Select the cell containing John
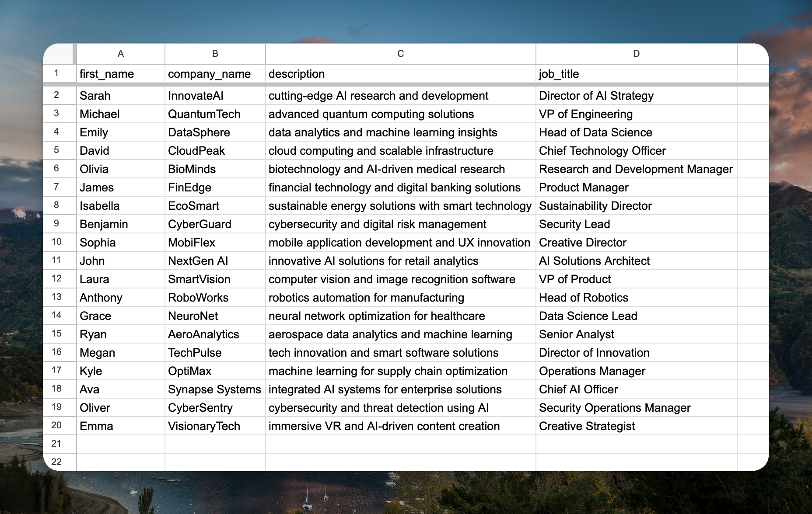Screen dimensions: 812x514 point(121,260)
